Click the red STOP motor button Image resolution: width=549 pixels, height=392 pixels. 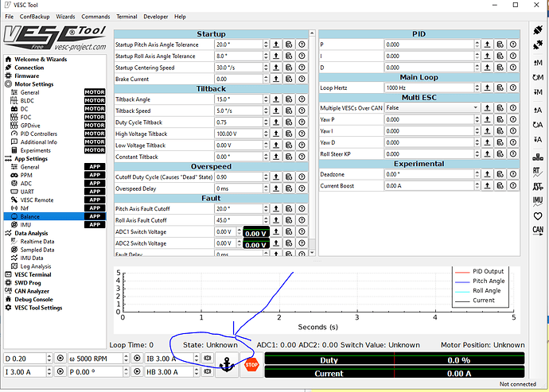click(x=251, y=366)
